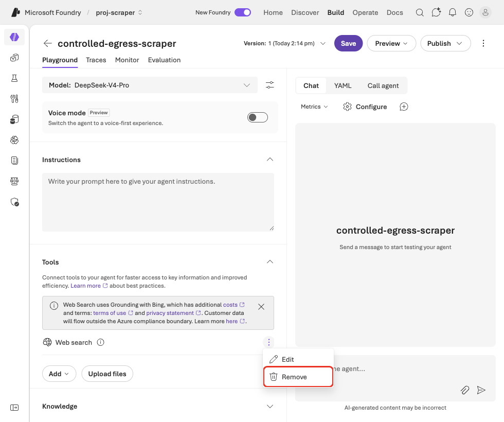The image size is (504, 422).
Task: Click the new chat plus bubble icon
Action: 404,107
